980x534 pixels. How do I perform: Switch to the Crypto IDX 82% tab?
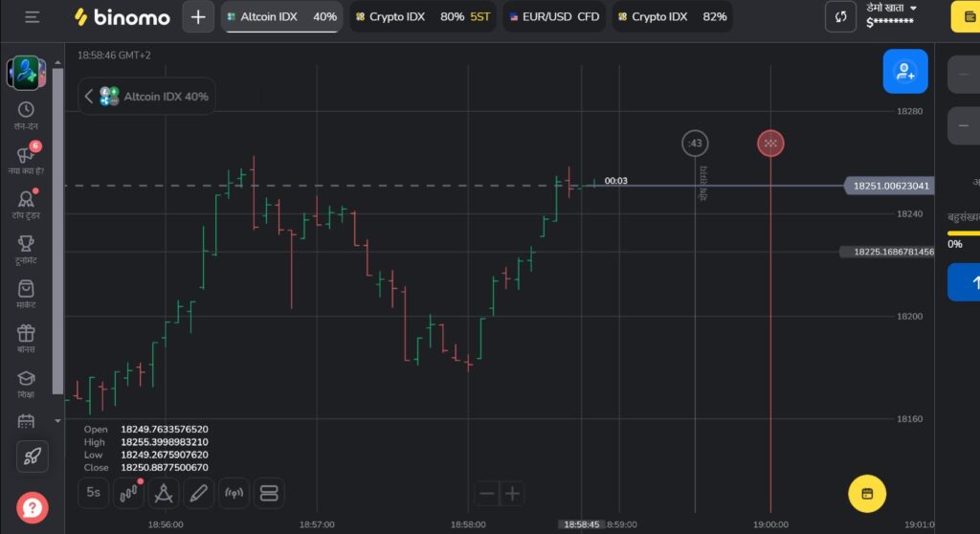672,17
